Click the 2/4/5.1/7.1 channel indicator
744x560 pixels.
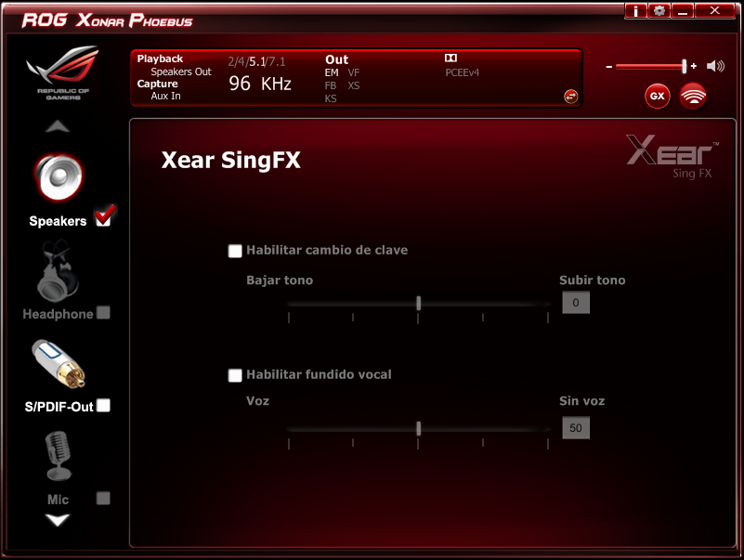[256, 61]
